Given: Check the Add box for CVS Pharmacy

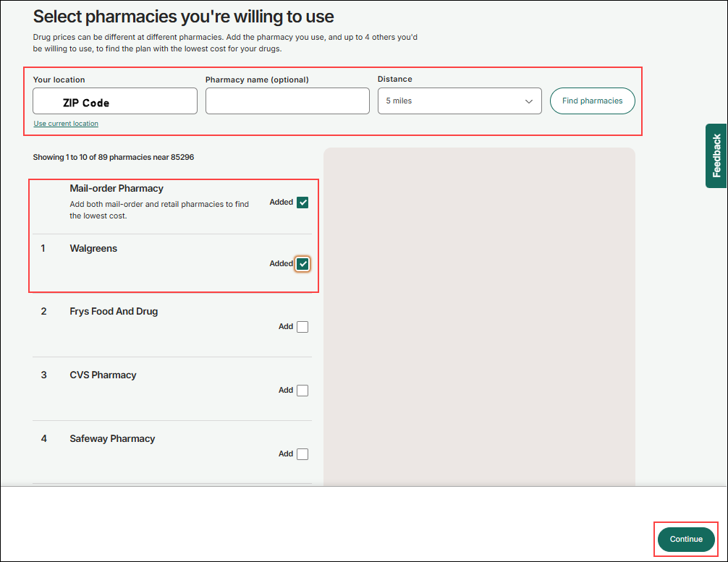Looking at the screenshot, I should point(302,391).
